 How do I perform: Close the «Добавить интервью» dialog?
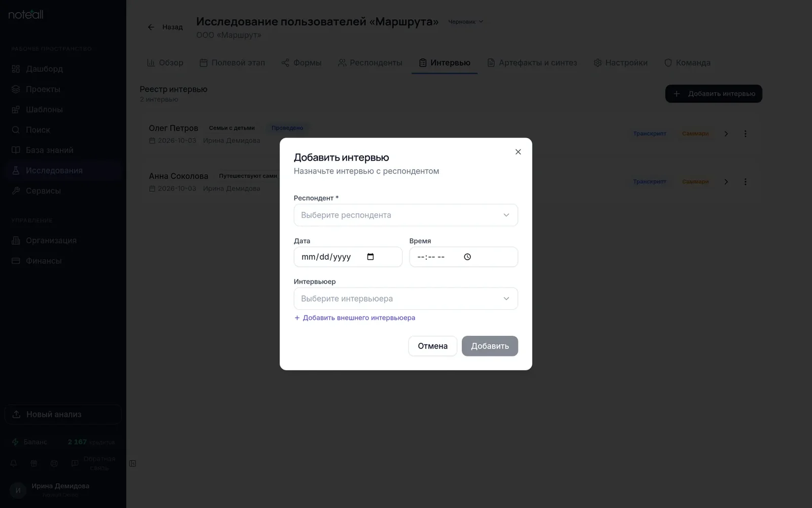518,152
